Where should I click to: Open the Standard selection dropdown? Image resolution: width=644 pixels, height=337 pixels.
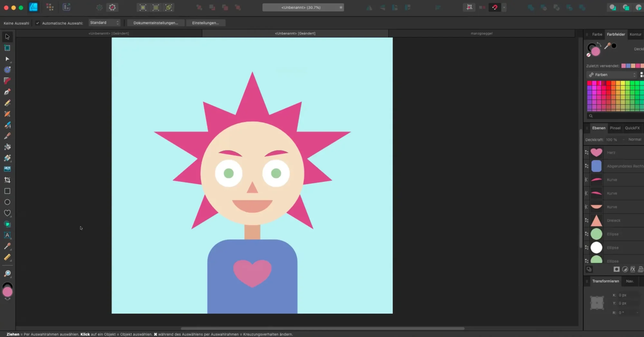click(104, 23)
